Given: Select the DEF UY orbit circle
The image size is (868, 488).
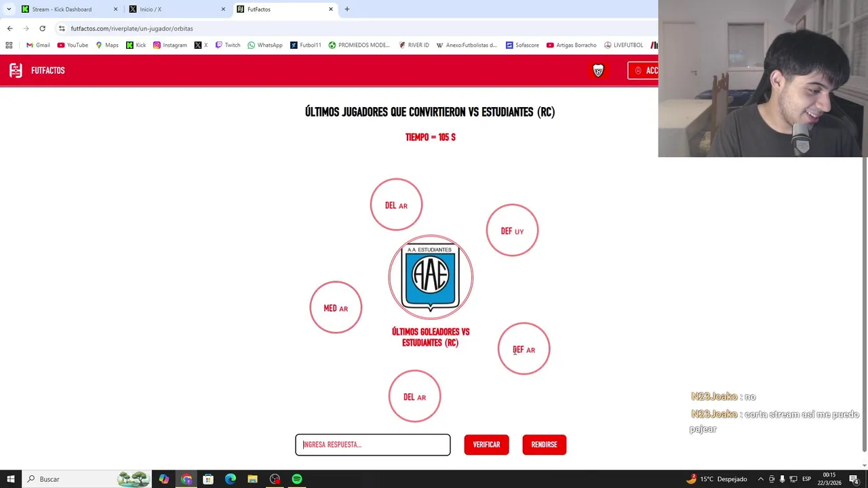Looking at the screenshot, I should coord(512,230).
